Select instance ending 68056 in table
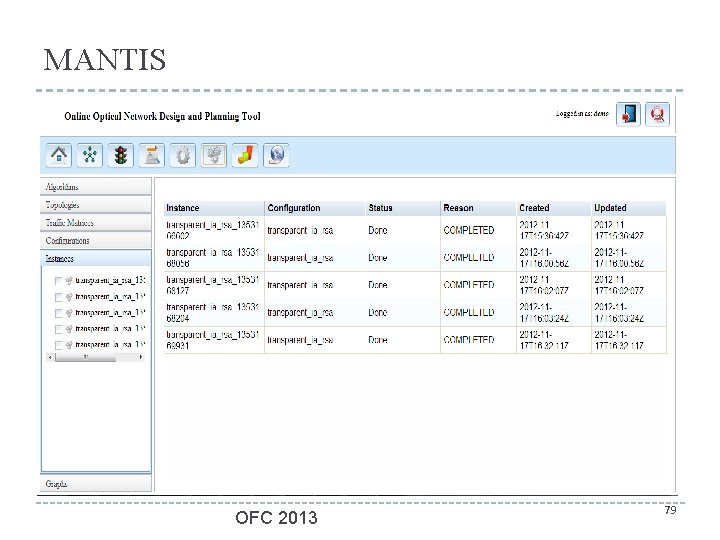 pos(213,258)
